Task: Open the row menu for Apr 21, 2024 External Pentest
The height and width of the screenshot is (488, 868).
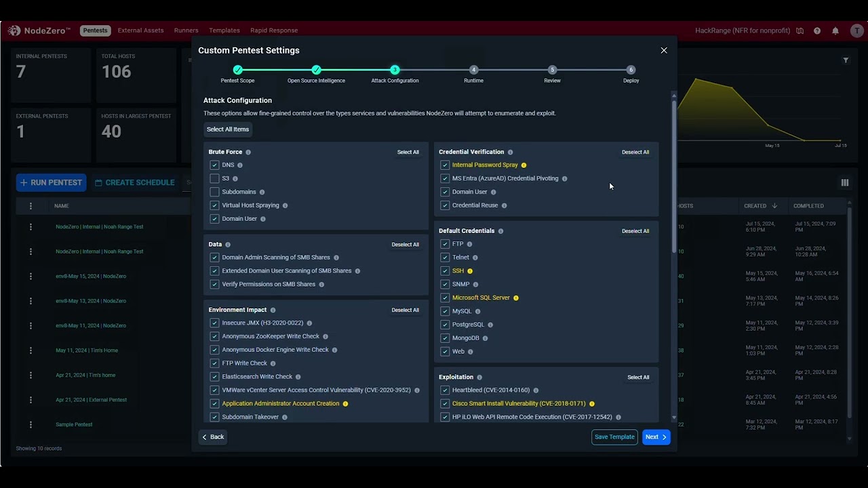Action: click(x=31, y=400)
